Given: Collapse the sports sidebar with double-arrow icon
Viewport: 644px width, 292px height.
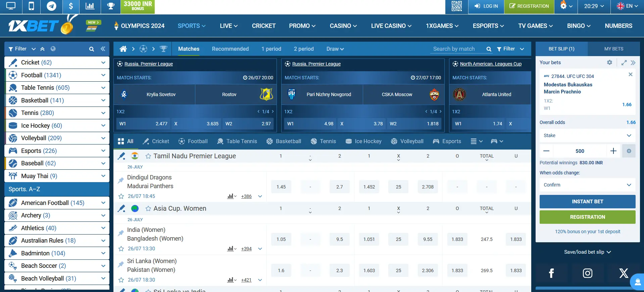Looking at the screenshot, I should 103,49.
